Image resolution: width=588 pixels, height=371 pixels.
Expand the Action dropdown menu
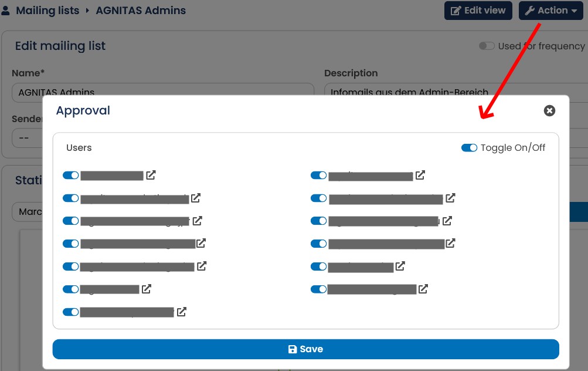tap(551, 11)
